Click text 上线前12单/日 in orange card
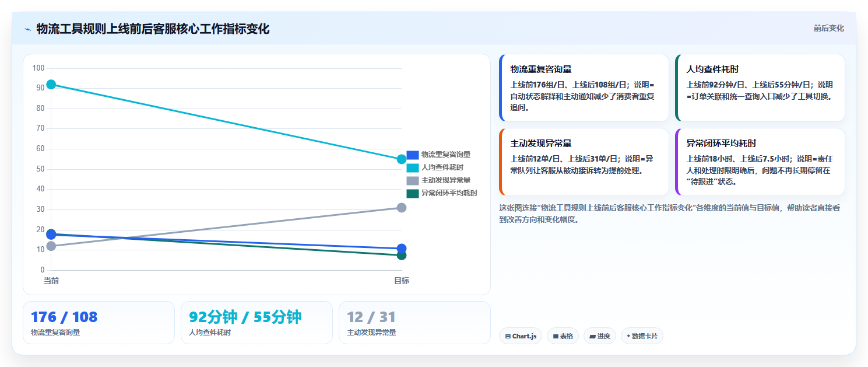The width and height of the screenshot is (868, 367). coord(535,159)
